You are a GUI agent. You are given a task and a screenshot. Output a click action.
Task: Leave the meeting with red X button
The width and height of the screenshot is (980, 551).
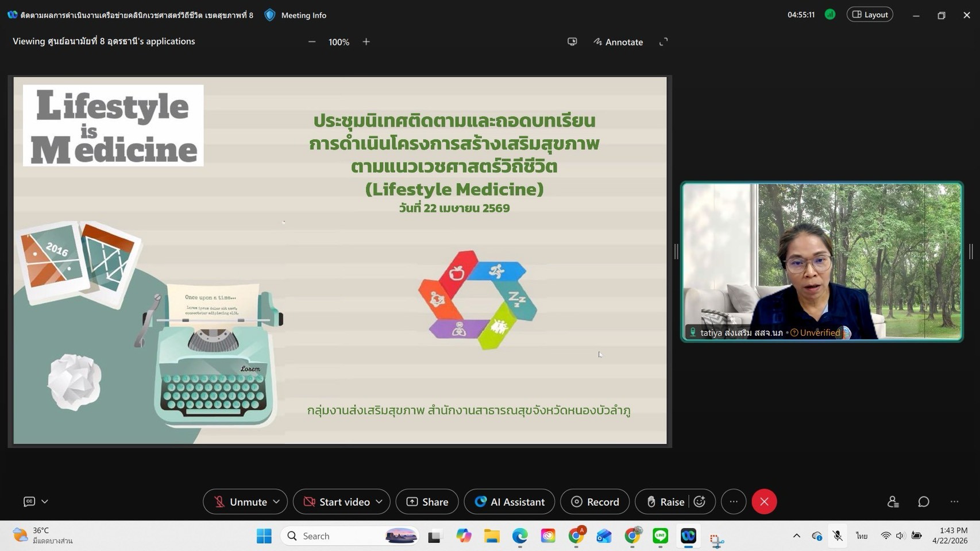pyautogui.click(x=764, y=502)
